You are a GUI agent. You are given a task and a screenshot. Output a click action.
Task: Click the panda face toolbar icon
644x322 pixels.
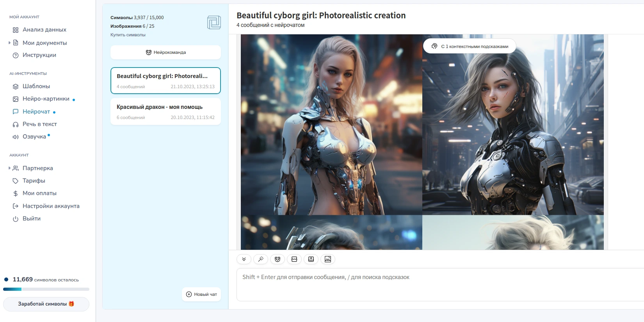278,259
